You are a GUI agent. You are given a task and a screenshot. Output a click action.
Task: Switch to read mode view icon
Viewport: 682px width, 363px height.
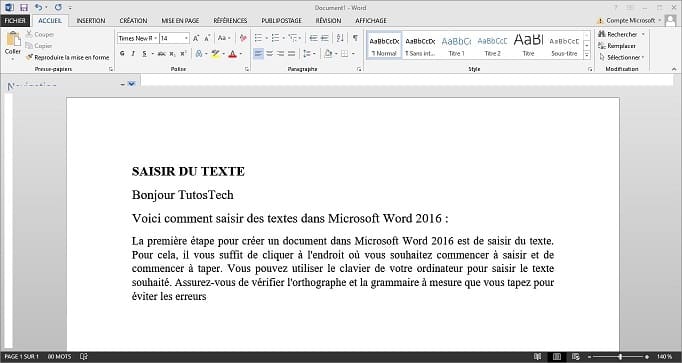(538, 356)
